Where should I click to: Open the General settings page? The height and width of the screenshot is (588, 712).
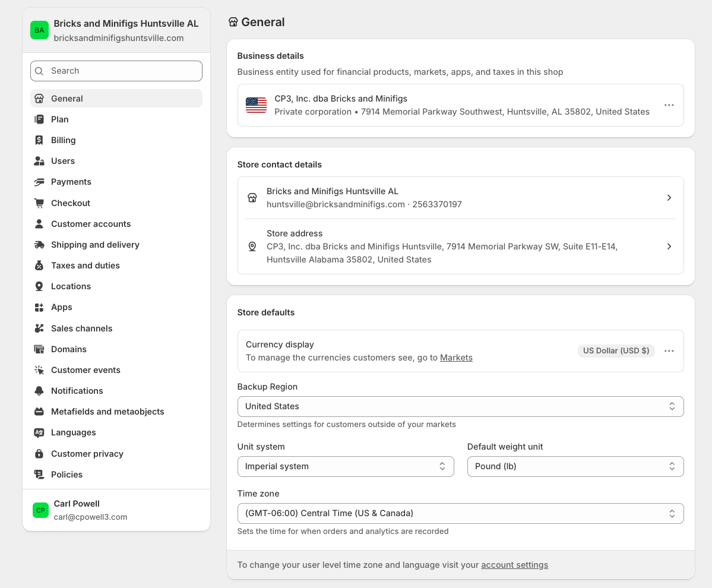coord(116,99)
